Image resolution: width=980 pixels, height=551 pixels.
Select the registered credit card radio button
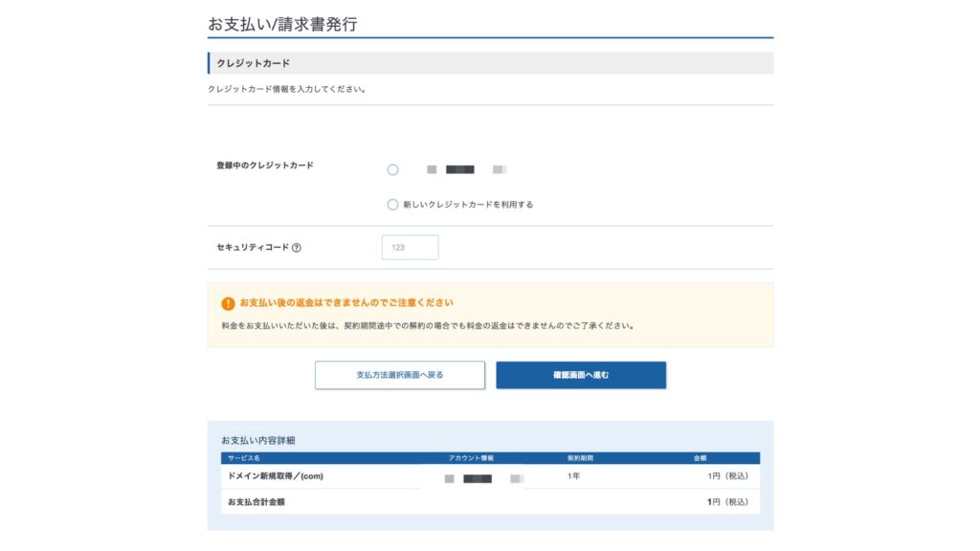point(392,170)
